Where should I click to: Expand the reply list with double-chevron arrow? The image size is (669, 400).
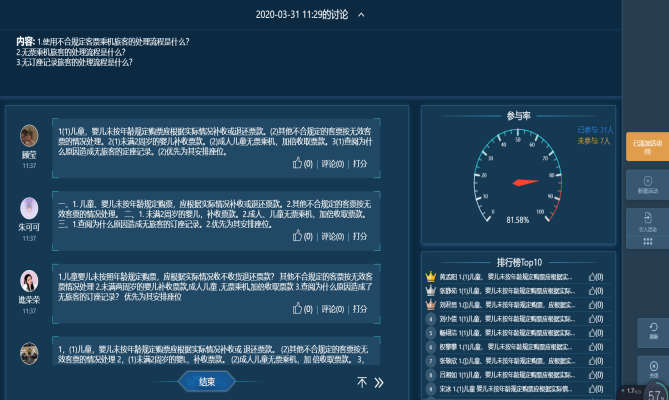[379, 382]
